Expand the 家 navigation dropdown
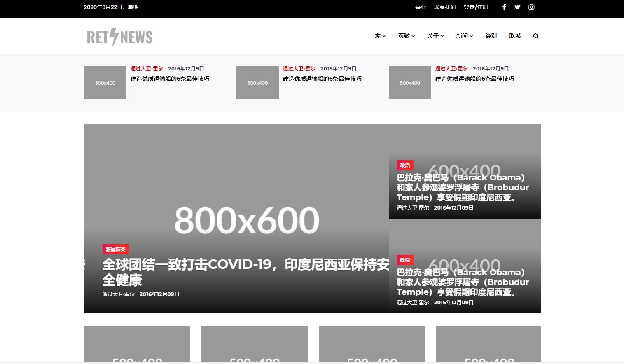The height and width of the screenshot is (364, 624). [x=380, y=36]
